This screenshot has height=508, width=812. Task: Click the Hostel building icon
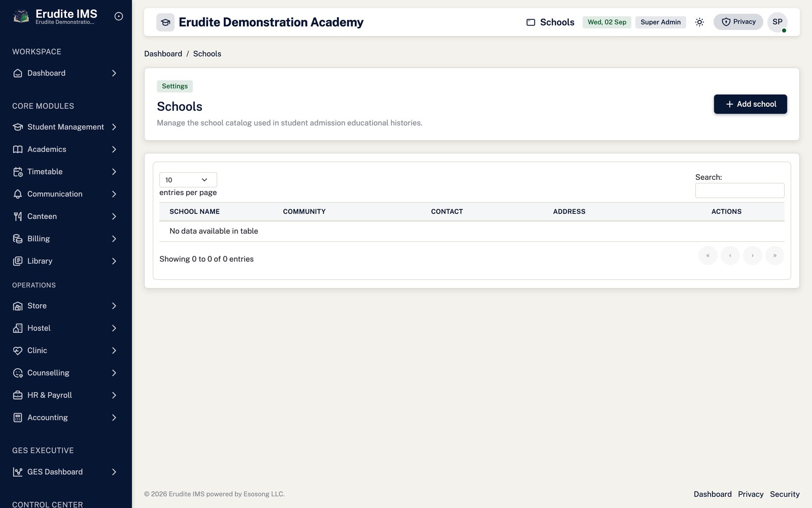(18, 328)
